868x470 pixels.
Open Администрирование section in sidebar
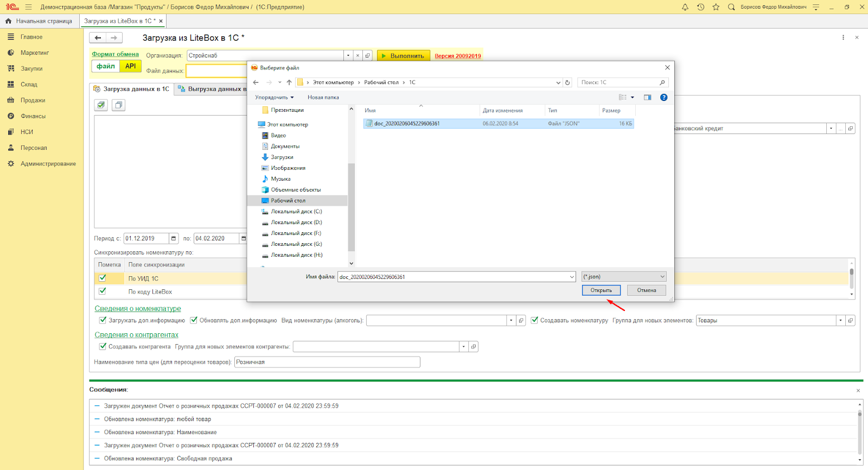[x=48, y=163]
